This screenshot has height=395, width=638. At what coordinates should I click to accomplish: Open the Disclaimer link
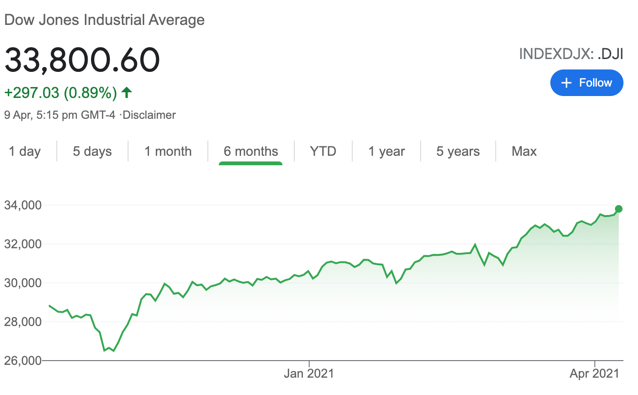(149, 115)
